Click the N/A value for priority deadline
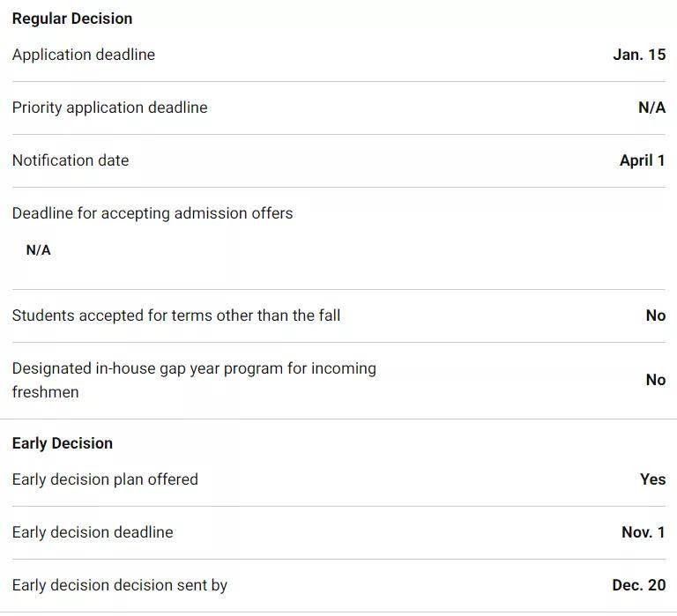 point(652,108)
